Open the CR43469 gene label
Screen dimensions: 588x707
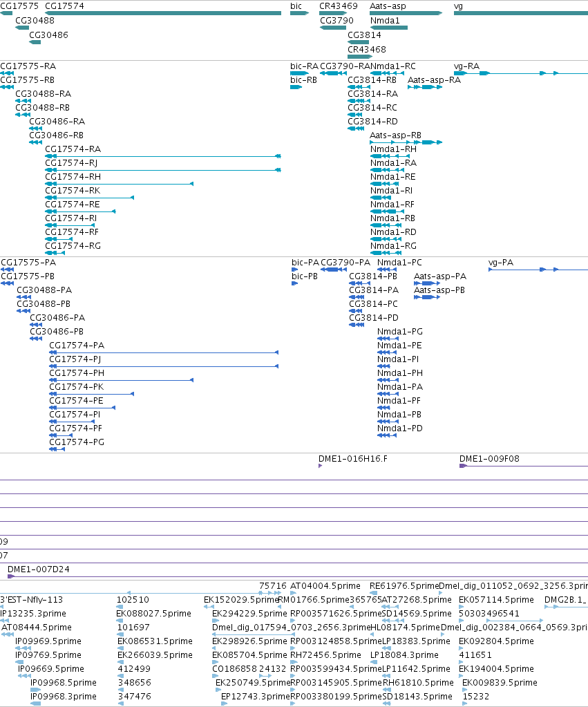tap(338, 6)
